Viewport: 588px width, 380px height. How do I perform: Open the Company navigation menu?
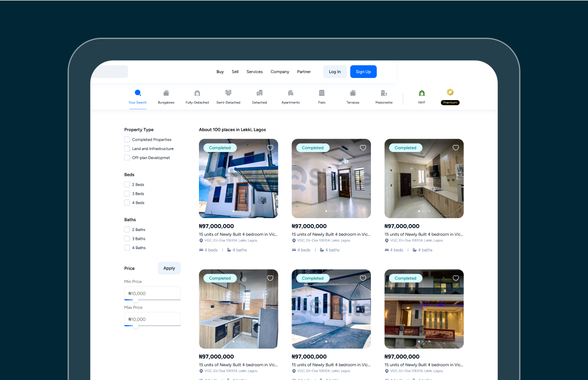coord(280,72)
